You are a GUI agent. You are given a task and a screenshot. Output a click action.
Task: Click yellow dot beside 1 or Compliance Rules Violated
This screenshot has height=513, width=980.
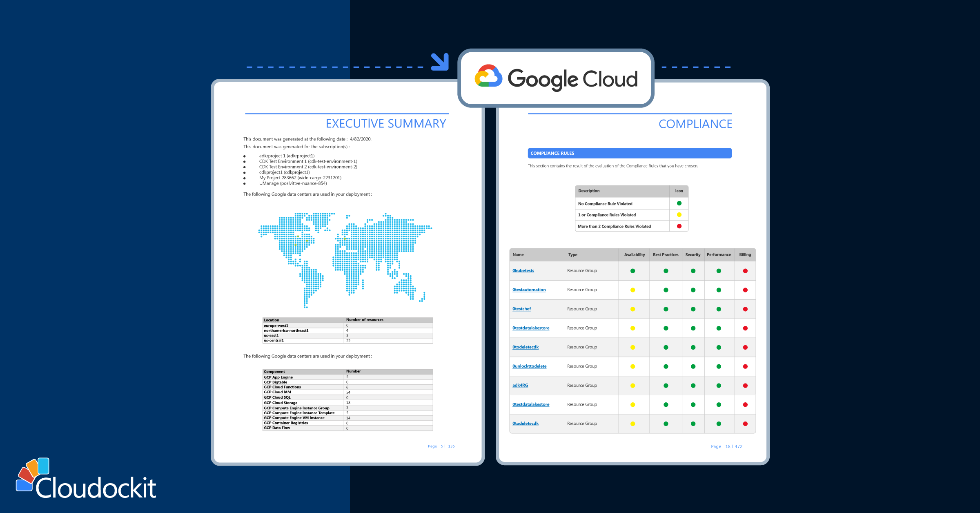(679, 215)
